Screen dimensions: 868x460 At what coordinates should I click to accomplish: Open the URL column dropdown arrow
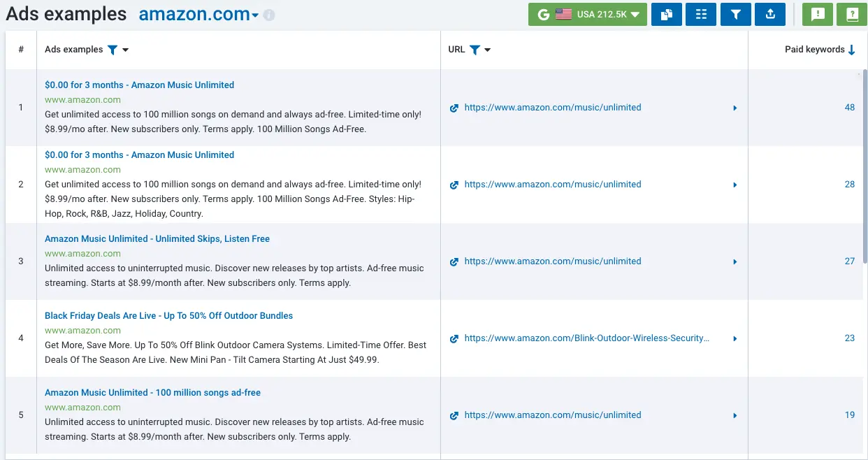point(488,50)
